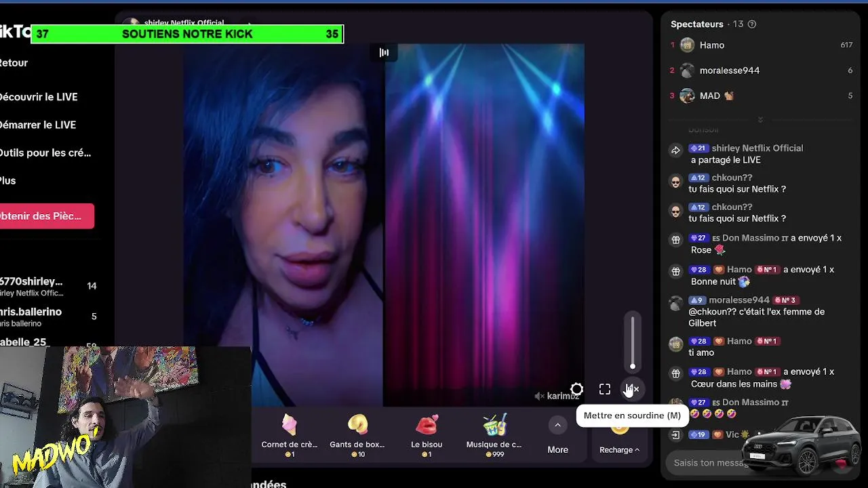Screen dimensions: 868x488
Task: Click the muted speaker icon beside karimdz
Action: point(540,396)
